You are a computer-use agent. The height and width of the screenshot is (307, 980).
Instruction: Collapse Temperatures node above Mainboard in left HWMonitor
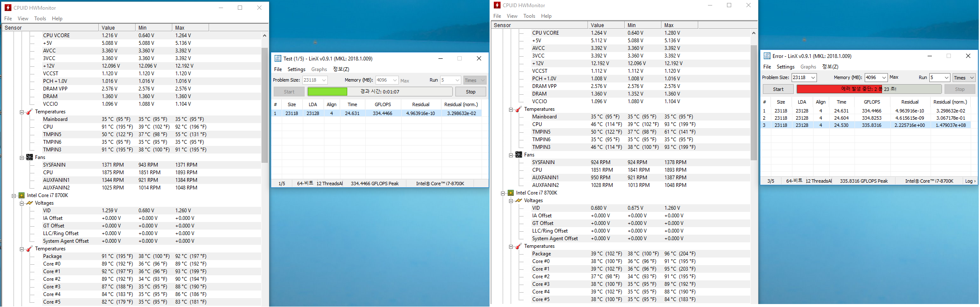click(x=22, y=112)
